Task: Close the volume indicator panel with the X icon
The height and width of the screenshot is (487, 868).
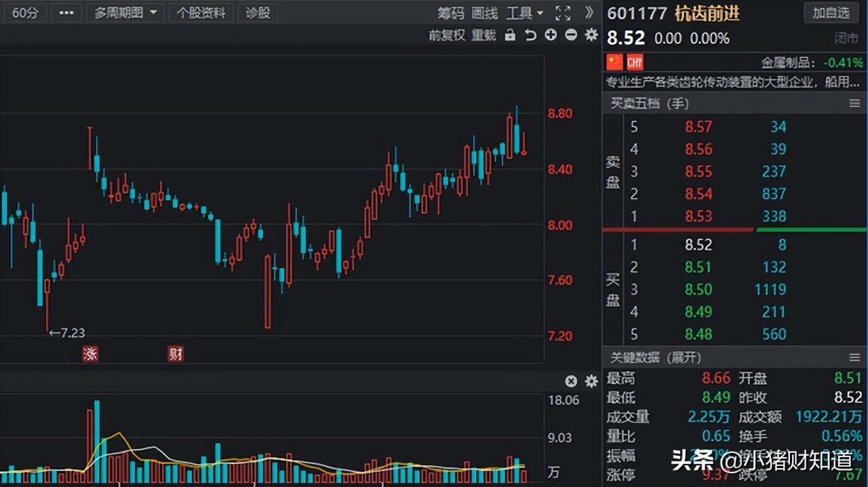Action: coord(570,381)
